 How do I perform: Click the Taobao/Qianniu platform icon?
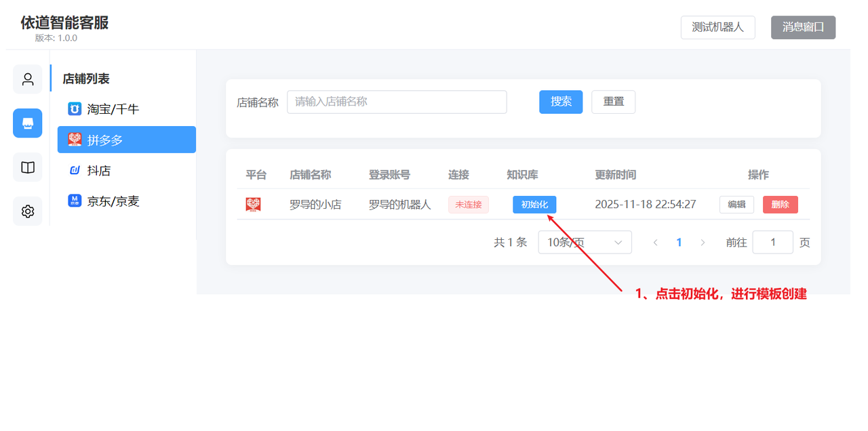[x=75, y=109]
